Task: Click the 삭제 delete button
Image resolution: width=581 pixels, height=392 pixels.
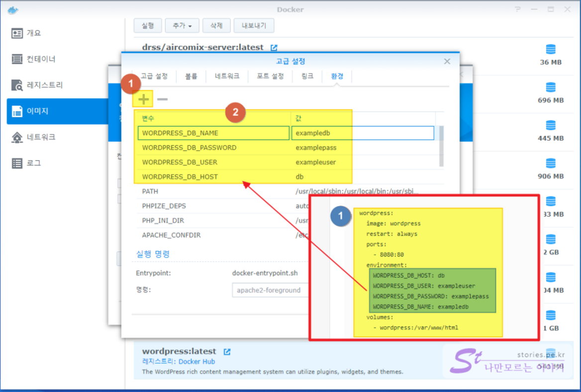Action: click(216, 25)
